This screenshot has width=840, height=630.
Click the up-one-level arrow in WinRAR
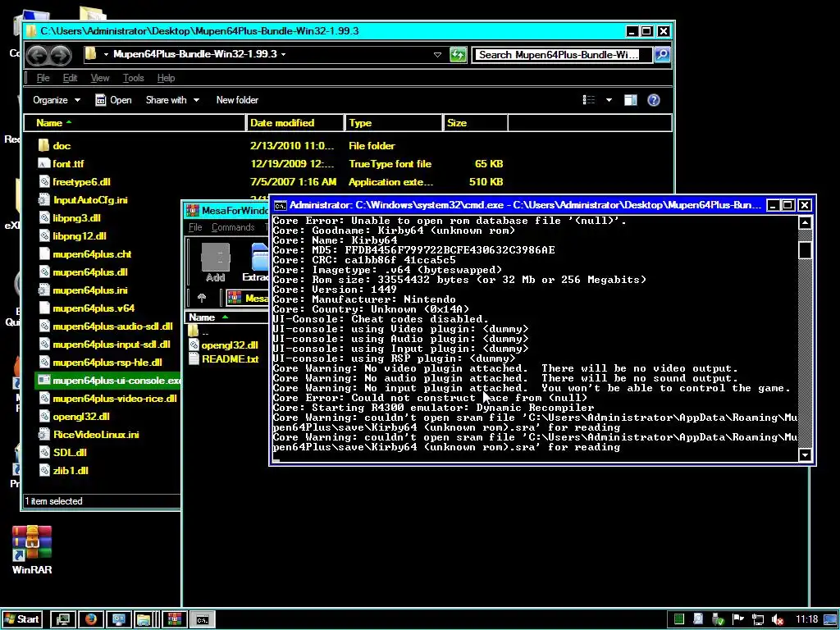(x=202, y=298)
